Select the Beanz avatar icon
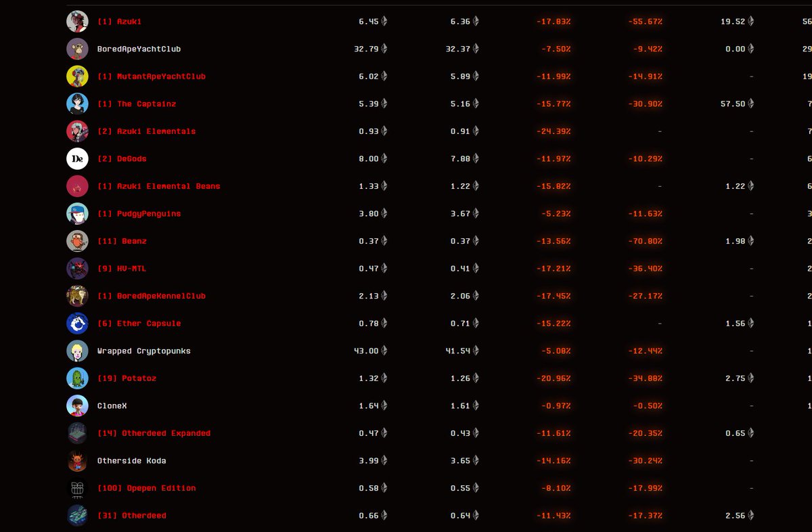 click(x=77, y=241)
